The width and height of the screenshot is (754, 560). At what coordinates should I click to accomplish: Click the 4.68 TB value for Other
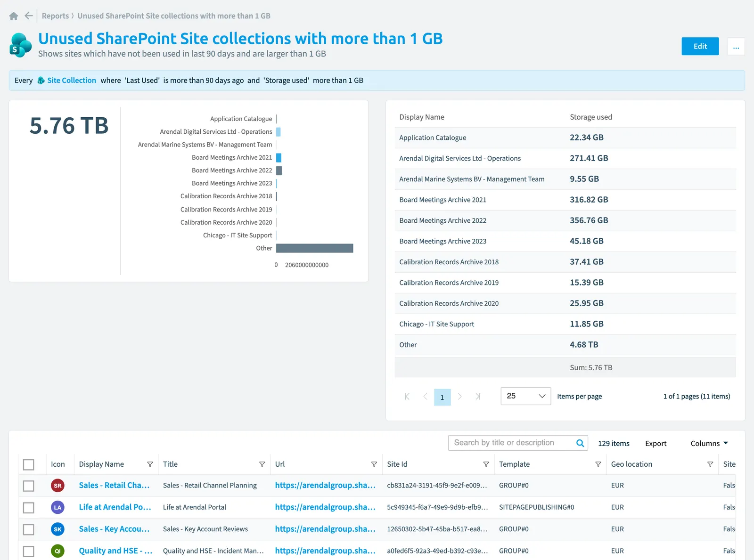(584, 345)
